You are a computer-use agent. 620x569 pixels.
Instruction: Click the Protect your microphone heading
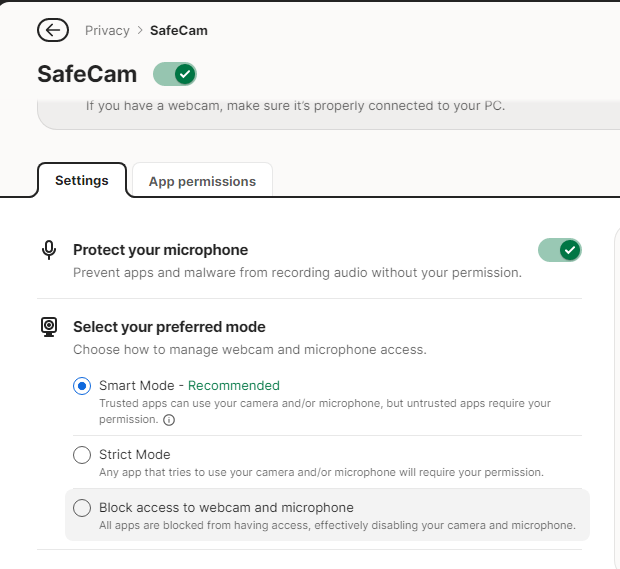click(x=160, y=250)
